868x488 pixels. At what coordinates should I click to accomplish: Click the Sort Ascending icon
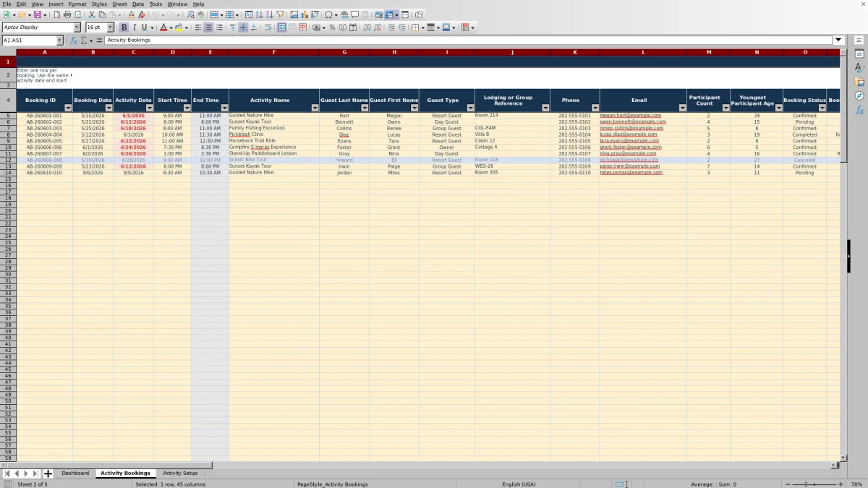[x=259, y=14]
